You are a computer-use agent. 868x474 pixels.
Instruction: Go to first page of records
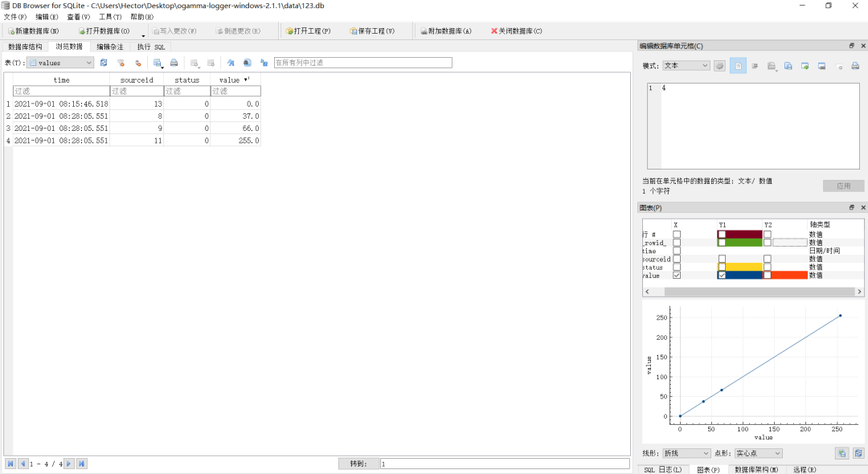pyautogui.click(x=10, y=464)
